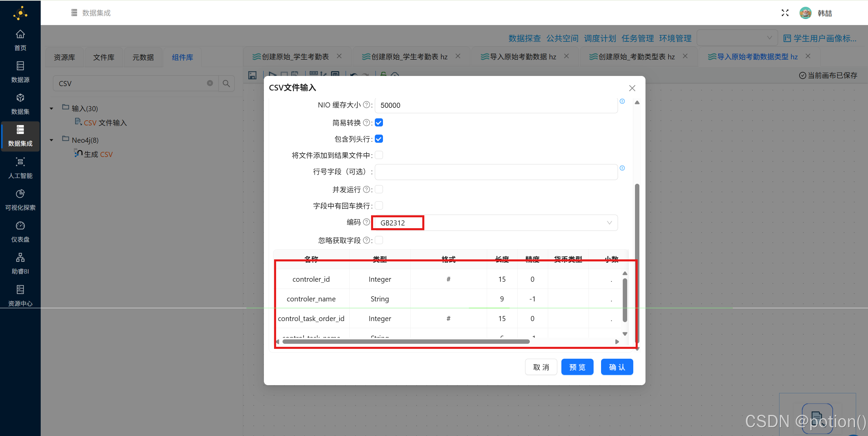Click the 行号字段（可选） input field
868x436 pixels.
(496, 172)
